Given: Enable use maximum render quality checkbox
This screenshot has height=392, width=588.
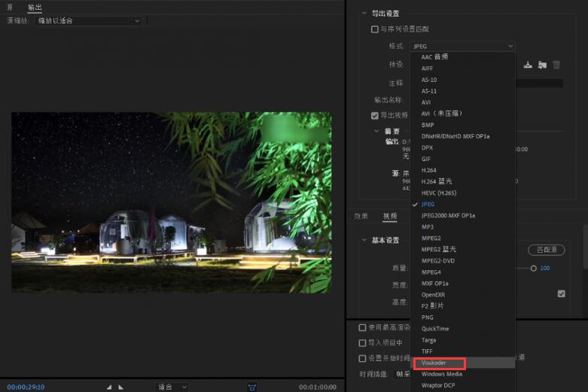Looking at the screenshot, I should (362, 327).
